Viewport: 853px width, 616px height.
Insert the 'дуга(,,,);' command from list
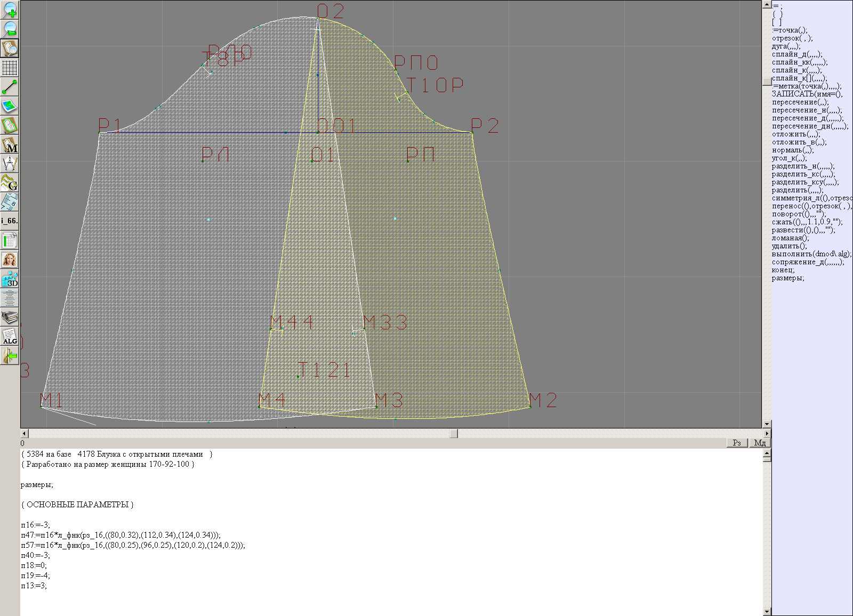click(x=786, y=46)
